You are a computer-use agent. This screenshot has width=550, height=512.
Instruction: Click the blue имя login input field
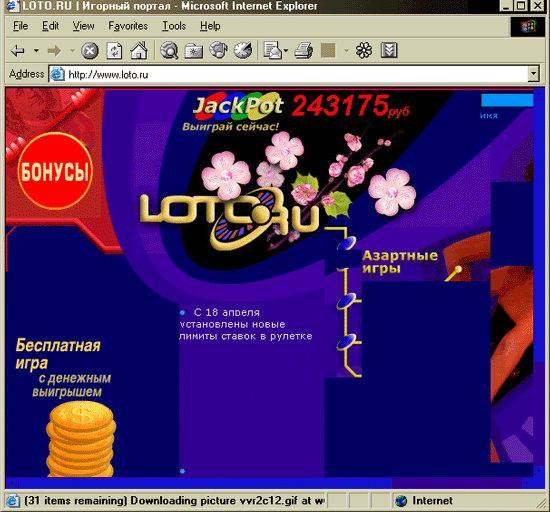click(507, 100)
